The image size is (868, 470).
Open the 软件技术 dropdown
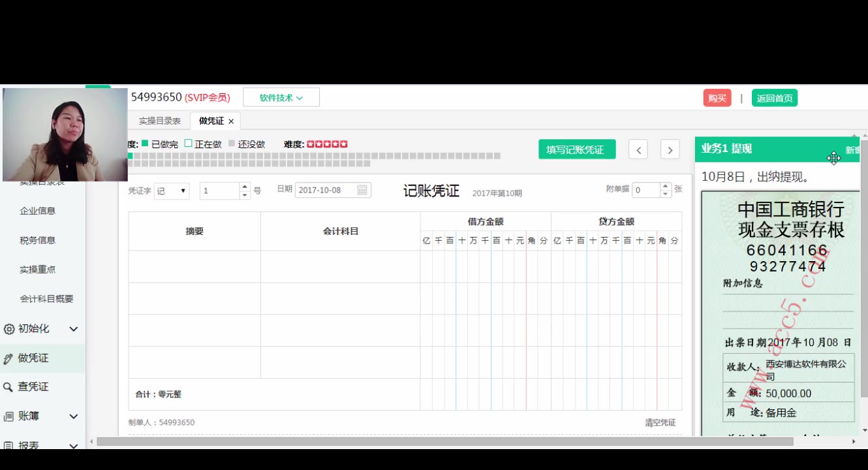click(281, 97)
